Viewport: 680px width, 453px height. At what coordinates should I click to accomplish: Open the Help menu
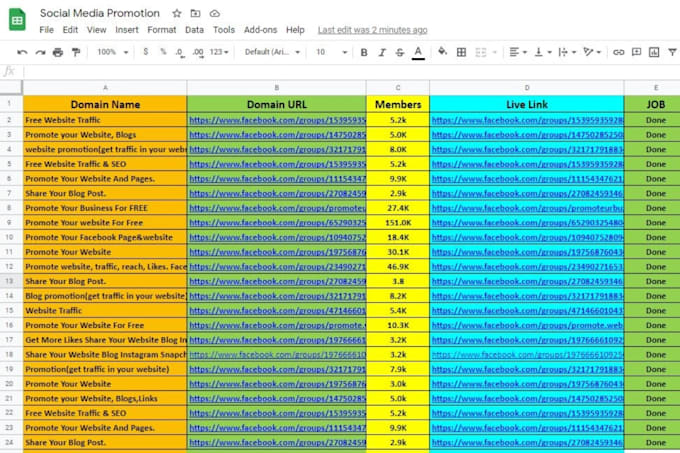[x=295, y=30]
